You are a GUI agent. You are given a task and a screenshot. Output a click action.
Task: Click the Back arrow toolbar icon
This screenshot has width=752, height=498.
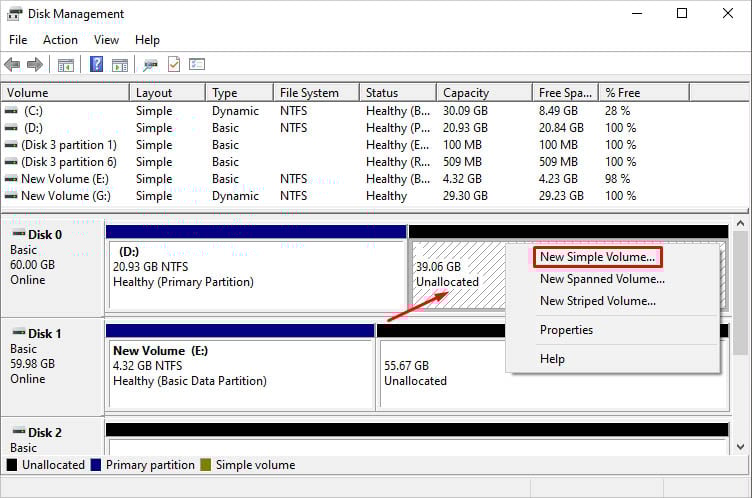click(12, 65)
